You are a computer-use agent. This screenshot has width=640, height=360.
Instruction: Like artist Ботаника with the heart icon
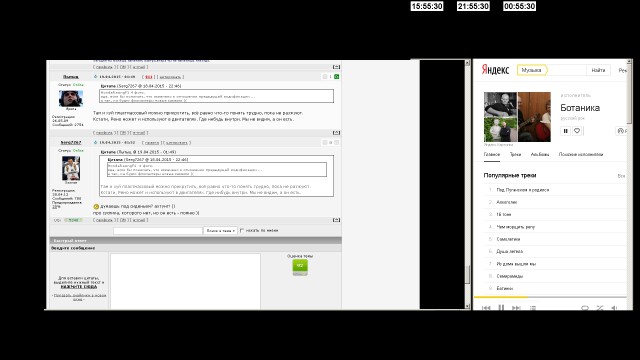click(x=577, y=131)
